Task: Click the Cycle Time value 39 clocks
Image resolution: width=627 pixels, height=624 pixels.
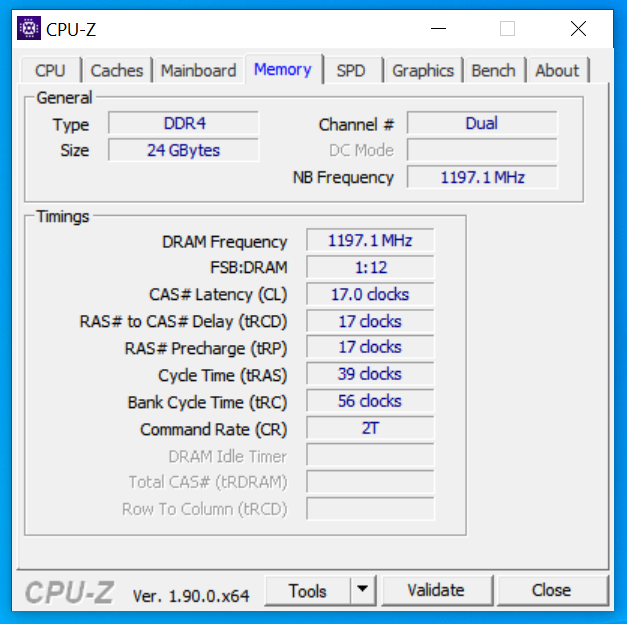Action: (x=370, y=374)
